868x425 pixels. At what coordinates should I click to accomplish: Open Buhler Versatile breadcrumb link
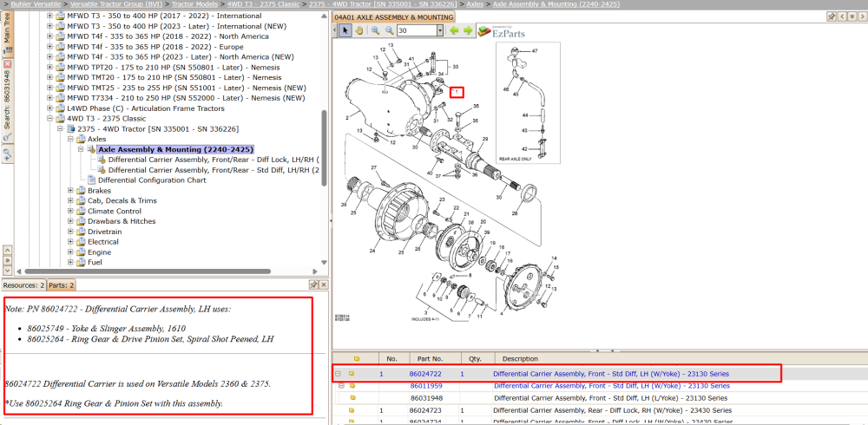pos(36,3)
